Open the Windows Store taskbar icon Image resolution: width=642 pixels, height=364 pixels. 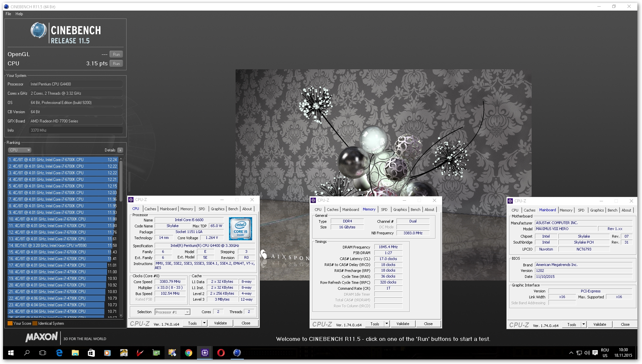[91, 353]
